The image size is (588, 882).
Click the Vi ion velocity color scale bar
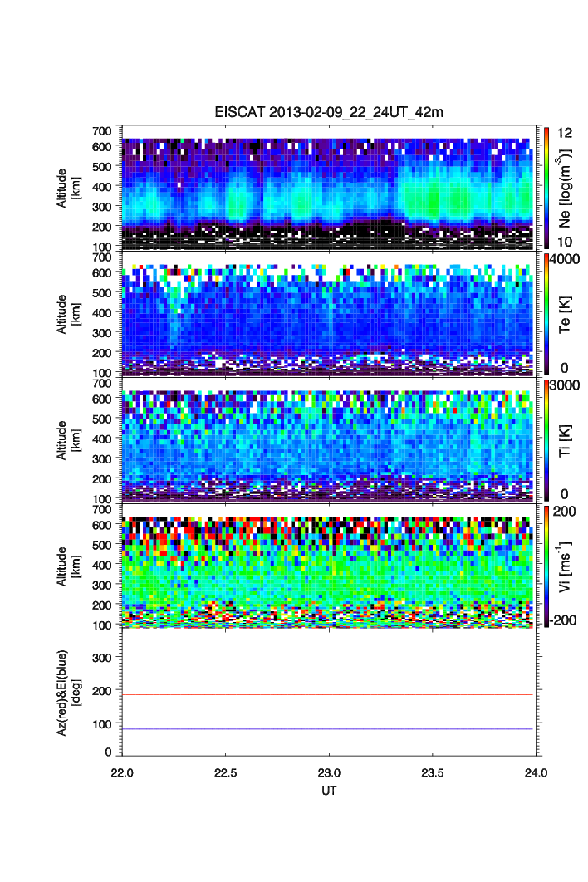[546, 566]
